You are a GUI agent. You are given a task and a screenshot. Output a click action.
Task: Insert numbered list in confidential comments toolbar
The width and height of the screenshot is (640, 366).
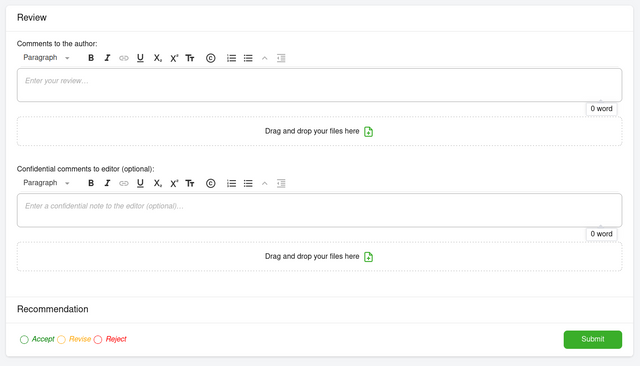pyautogui.click(x=231, y=184)
